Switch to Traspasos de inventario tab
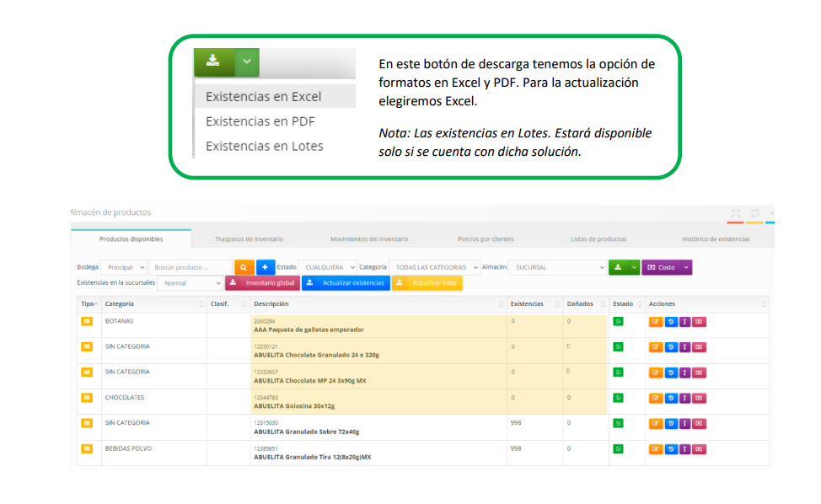The height and width of the screenshot is (504, 821). coord(249,239)
